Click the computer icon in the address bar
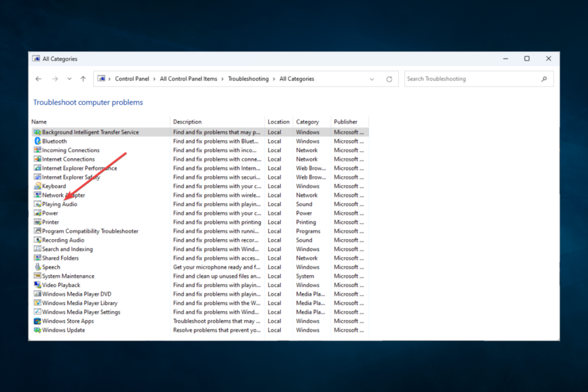Image resolution: width=588 pixels, height=392 pixels. [x=102, y=78]
